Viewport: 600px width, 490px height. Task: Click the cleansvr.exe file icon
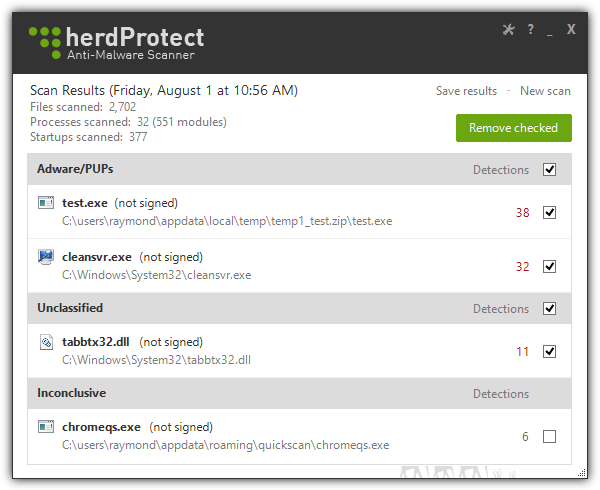(x=46, y=257)
